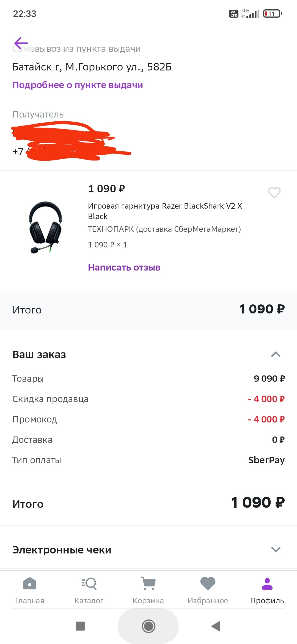
Task: Collapse the Ваш заказ section chevron
Action: coord(276,354)
